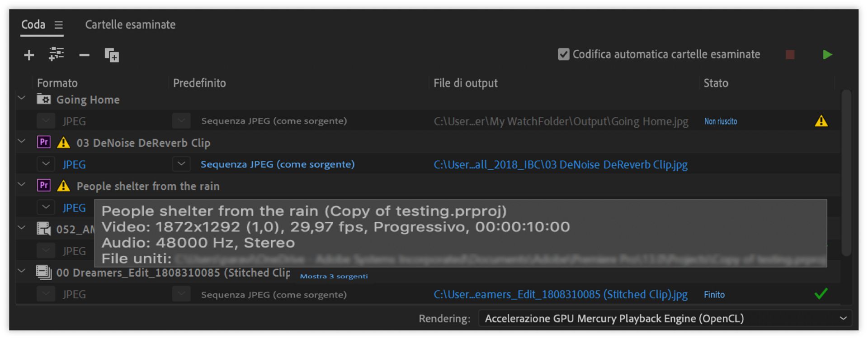868x340 pixels.
Task: Uncheck Codifica automatica cartelle esaminate
Action: [x=563, y=54]
